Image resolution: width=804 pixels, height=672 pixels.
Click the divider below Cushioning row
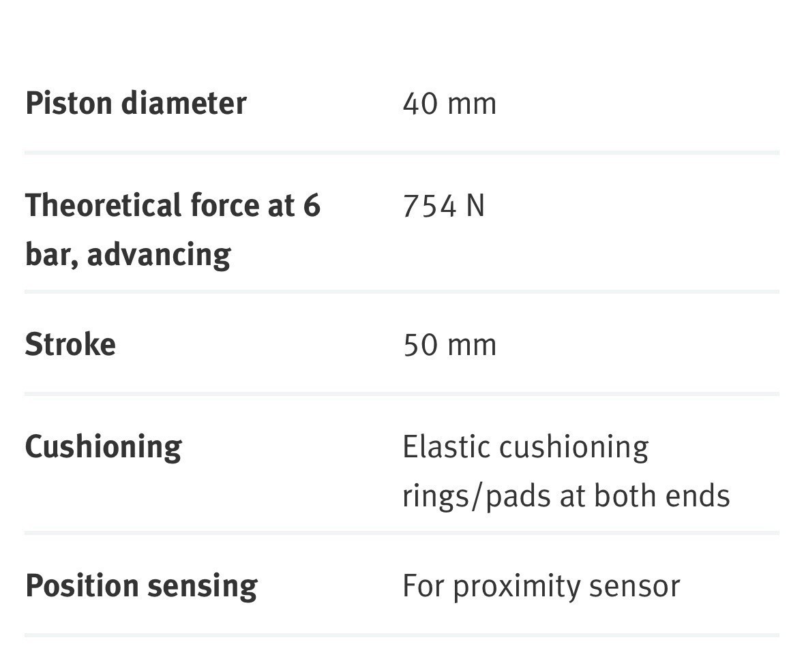[402, 533]
